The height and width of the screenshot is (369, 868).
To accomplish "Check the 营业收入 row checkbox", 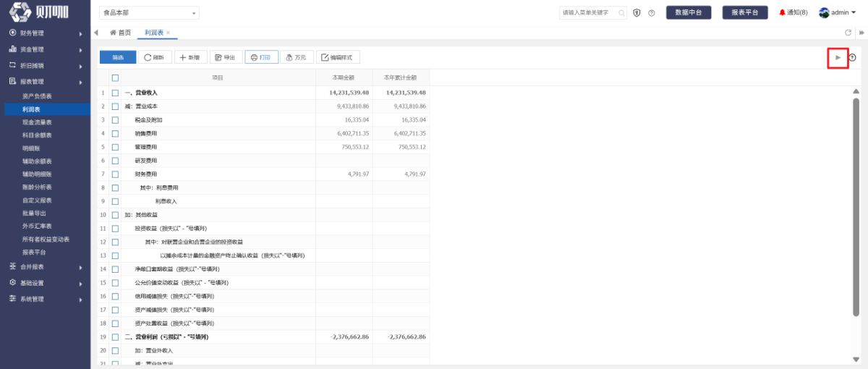I will point(115,93).
